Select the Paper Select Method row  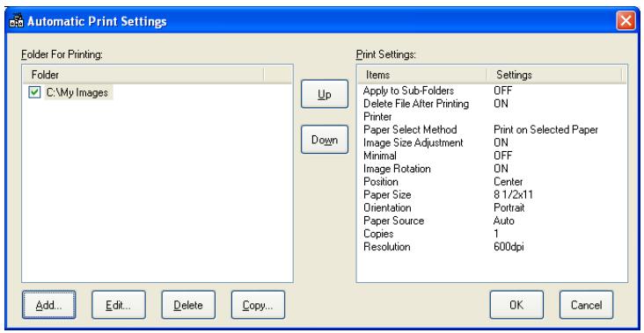pyautogui.click(x=491, y=129)
